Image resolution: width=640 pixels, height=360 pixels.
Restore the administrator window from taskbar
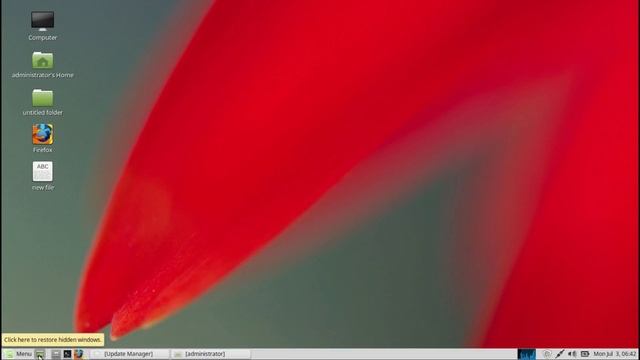211,354
